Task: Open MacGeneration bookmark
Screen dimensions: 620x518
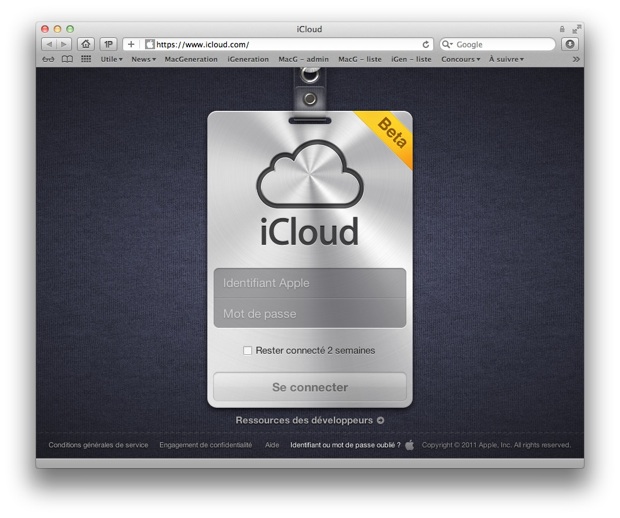Action: pos(191,59)
